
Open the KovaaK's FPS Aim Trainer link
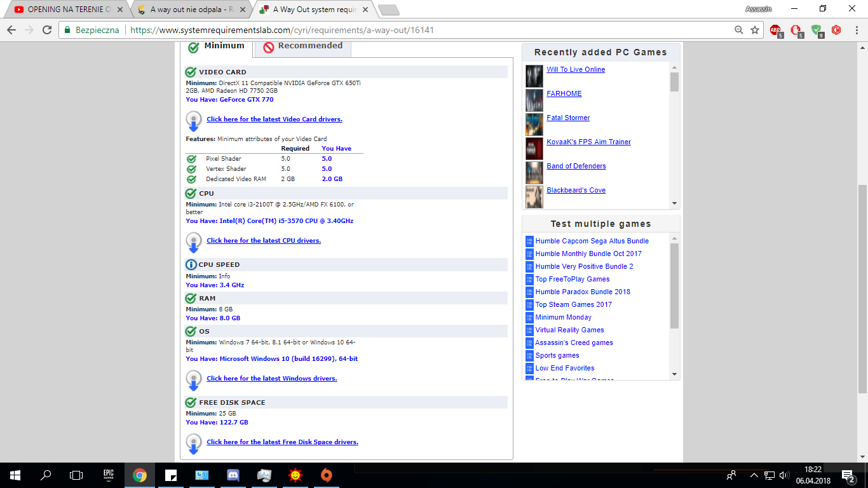(588, 142)
